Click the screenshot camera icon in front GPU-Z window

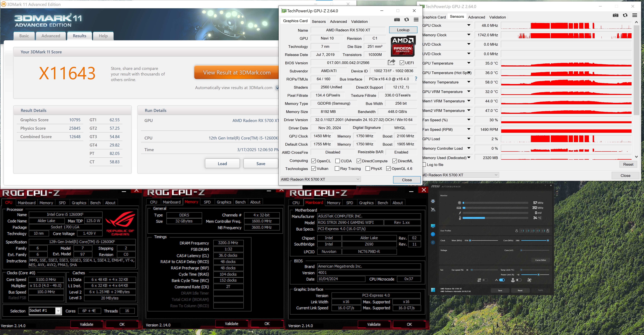pos(397,20)
